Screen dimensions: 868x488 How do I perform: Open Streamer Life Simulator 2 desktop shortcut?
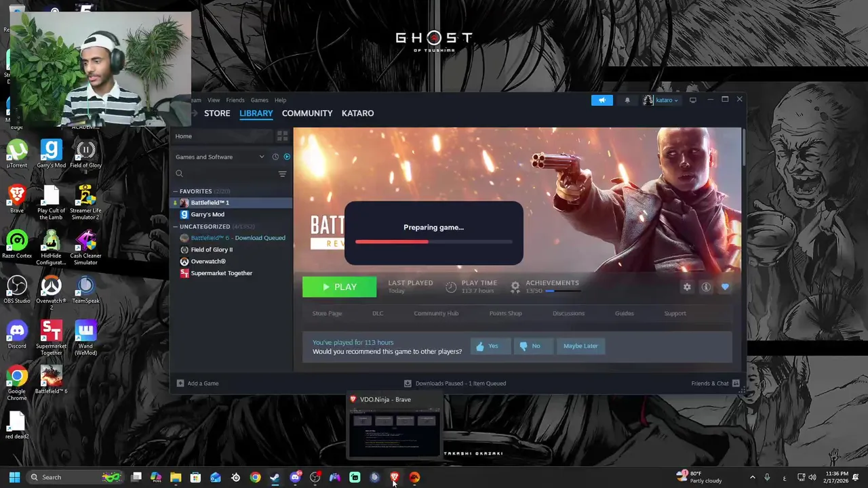(x=85, y=203)
